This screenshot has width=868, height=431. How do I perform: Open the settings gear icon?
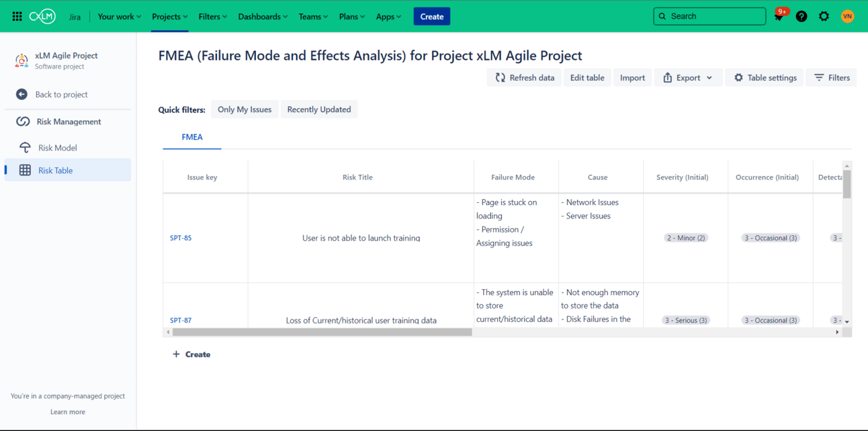(x=824, y=17)
